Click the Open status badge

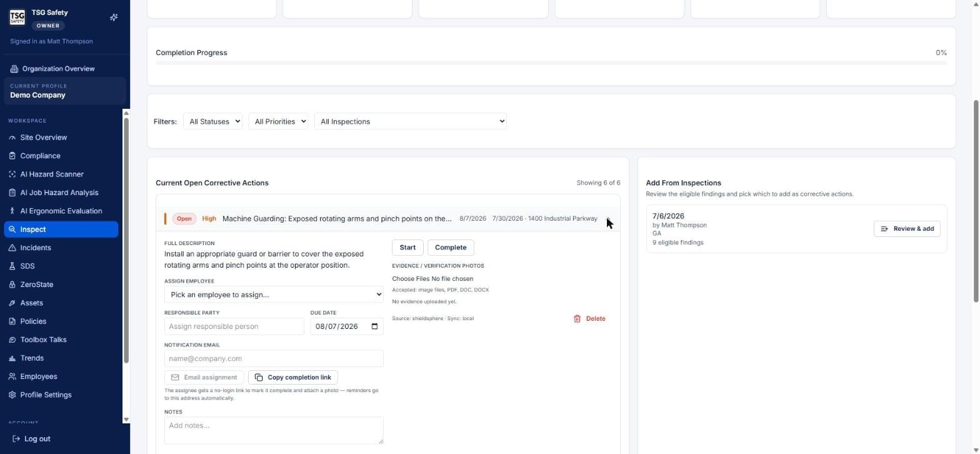click(x=184, y=219)
